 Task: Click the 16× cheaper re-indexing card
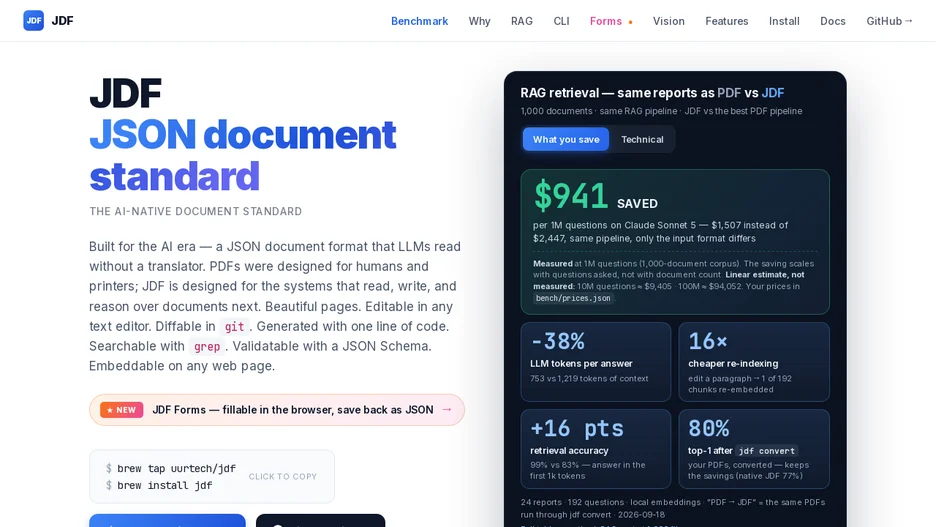(x=754, y=362)
